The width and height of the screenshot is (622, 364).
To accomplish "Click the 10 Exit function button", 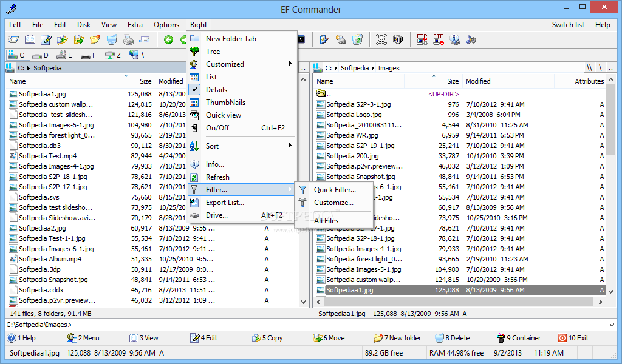I will click(573, 338).
